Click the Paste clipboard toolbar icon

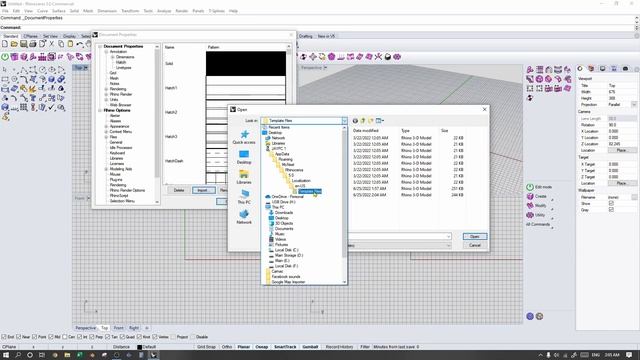[x=70, y=44]
